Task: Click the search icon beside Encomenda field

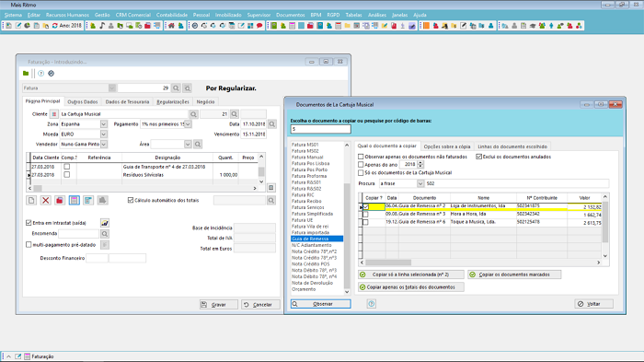Action: click(x=105, y=234)
